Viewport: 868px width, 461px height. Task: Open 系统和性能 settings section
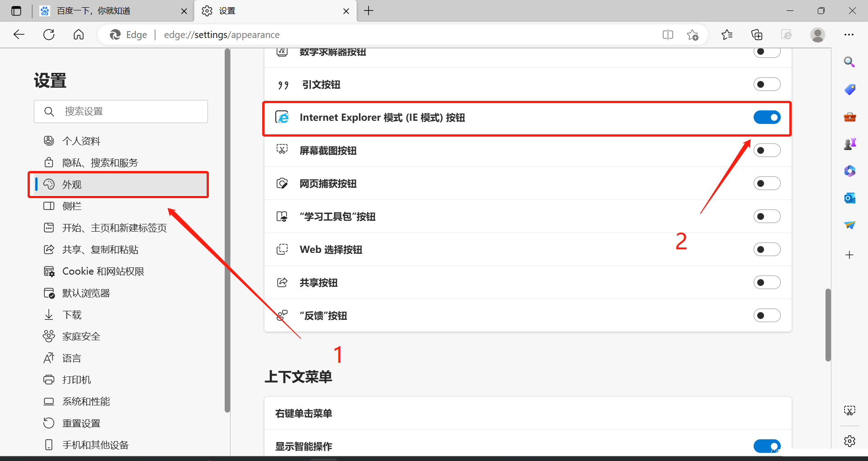pyautogui.click(x=121, y=402)
